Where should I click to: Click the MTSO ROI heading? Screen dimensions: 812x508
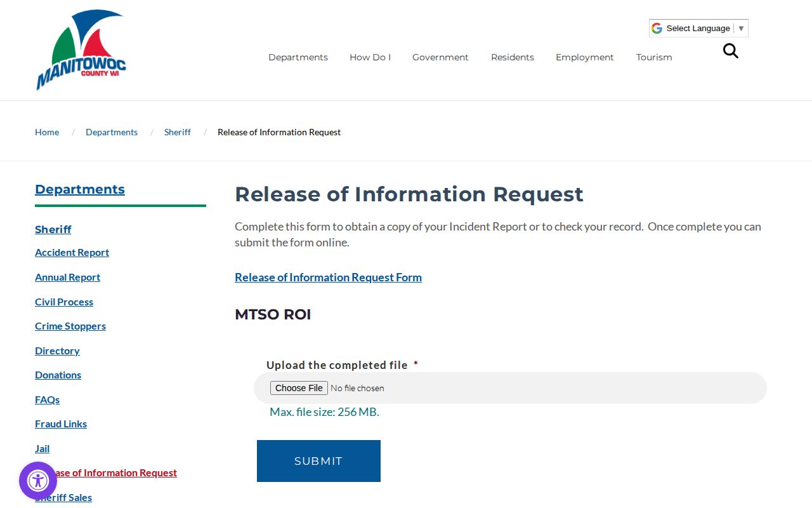[x=273, y=314]
